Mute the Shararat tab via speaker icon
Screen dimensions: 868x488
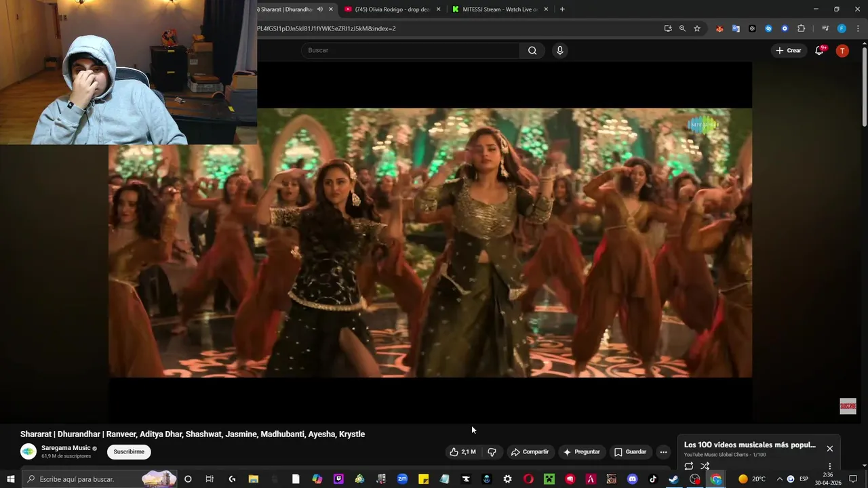click(x=319, y=9)
